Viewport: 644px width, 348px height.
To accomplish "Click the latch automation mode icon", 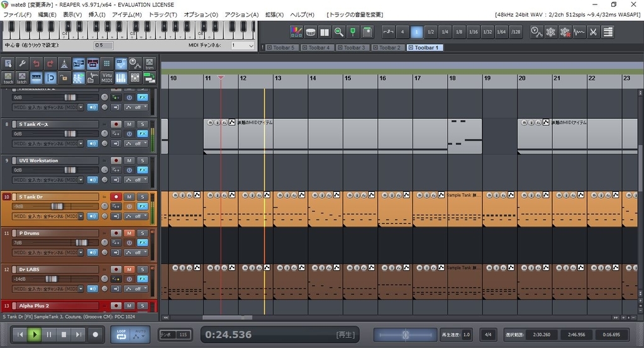I will coord(22,77).
